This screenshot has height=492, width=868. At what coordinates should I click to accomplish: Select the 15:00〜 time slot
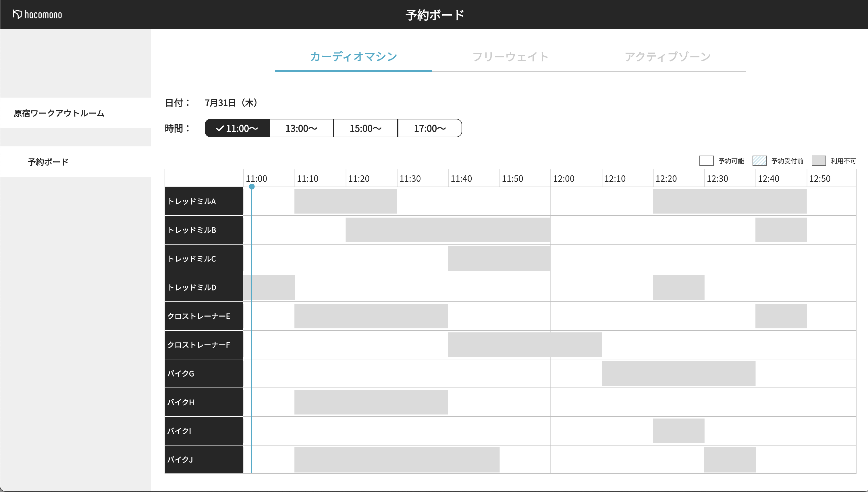pyautogui.click(x=365, y=128)
